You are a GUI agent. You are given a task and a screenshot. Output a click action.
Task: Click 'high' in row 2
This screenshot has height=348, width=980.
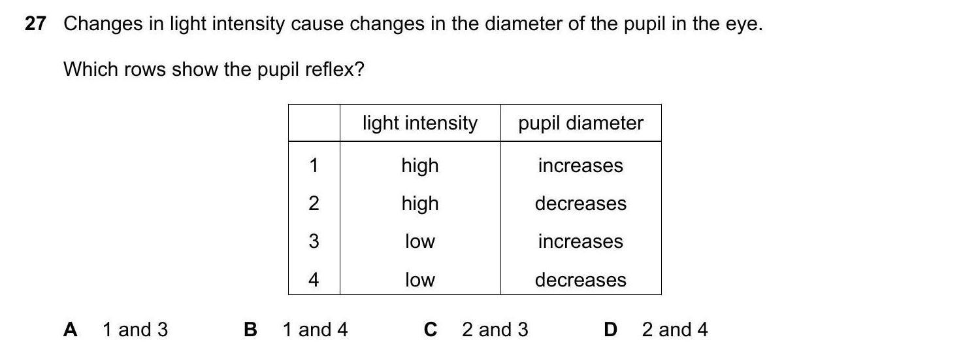(419, 203)
